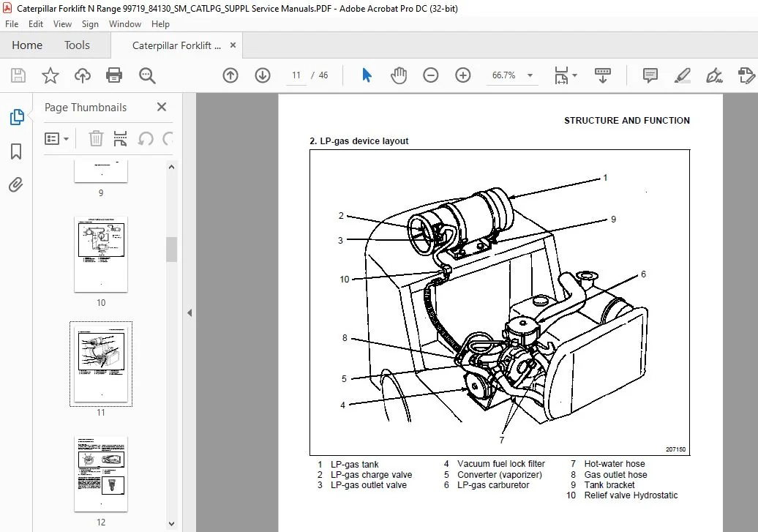Open the Window menu
The image size is (758, 532).
pos(124,23)
